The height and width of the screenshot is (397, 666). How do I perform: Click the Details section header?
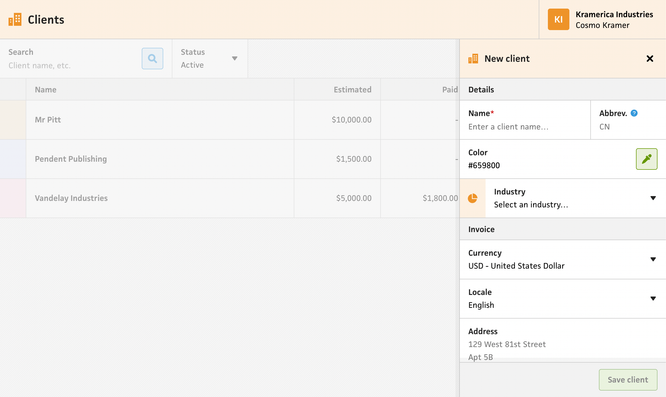click(563, 90)
